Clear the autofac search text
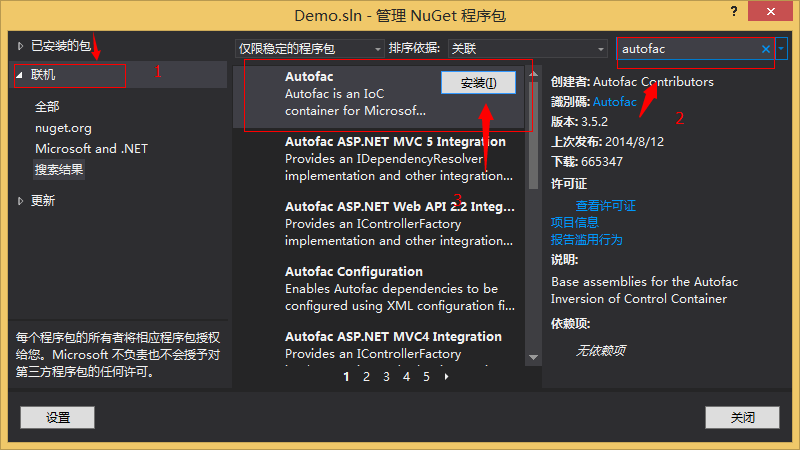 765,49
